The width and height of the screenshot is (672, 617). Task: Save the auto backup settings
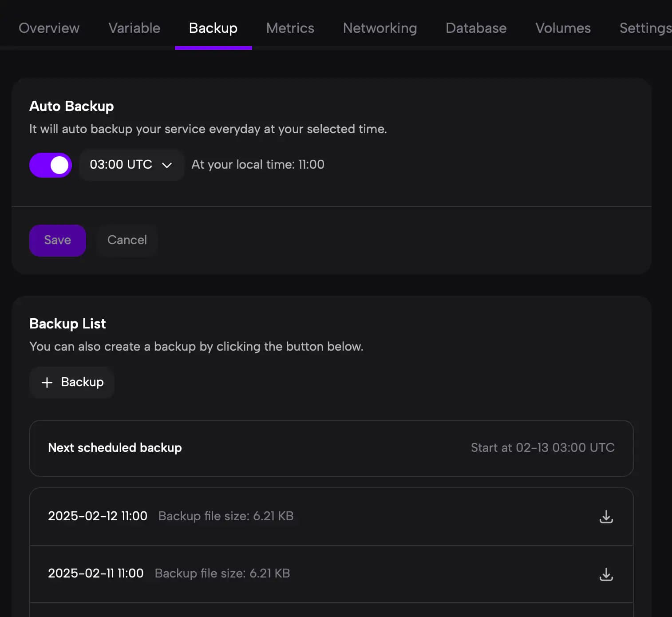[x=58, y=240]
